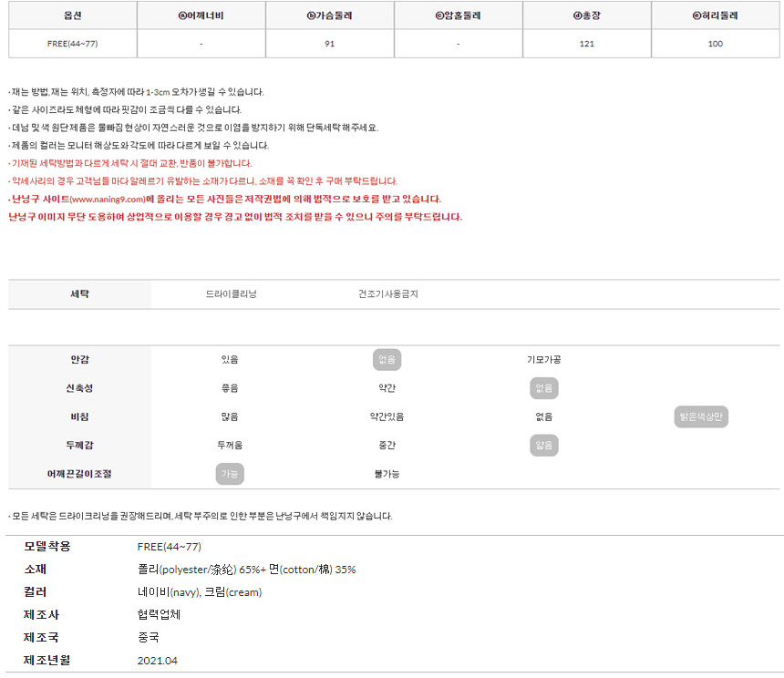Click the 드라이클리닝 washing label
The height and width of the screenshot is (678, 784).
pyautogui.click(x=232, y=294)
